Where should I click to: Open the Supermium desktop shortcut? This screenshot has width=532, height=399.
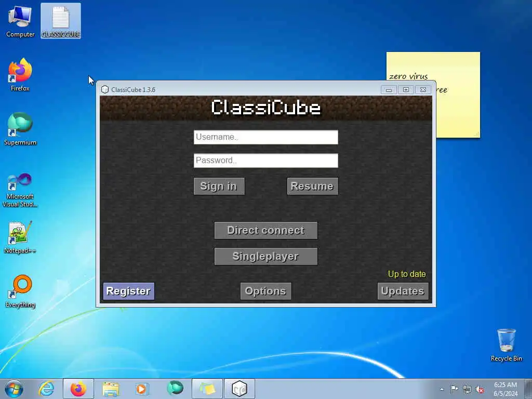[20, 129]
